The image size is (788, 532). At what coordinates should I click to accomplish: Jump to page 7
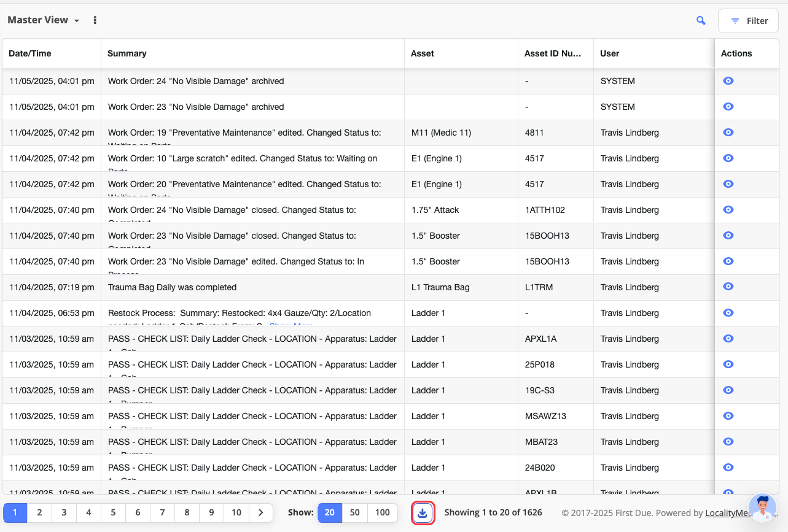(162, 512)
